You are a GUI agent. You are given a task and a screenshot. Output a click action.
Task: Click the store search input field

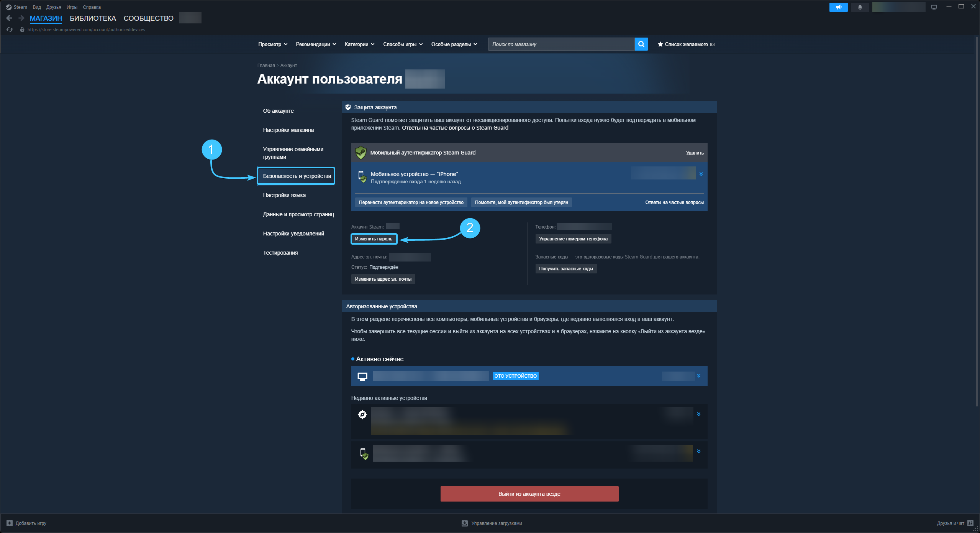tap(560, 44)
